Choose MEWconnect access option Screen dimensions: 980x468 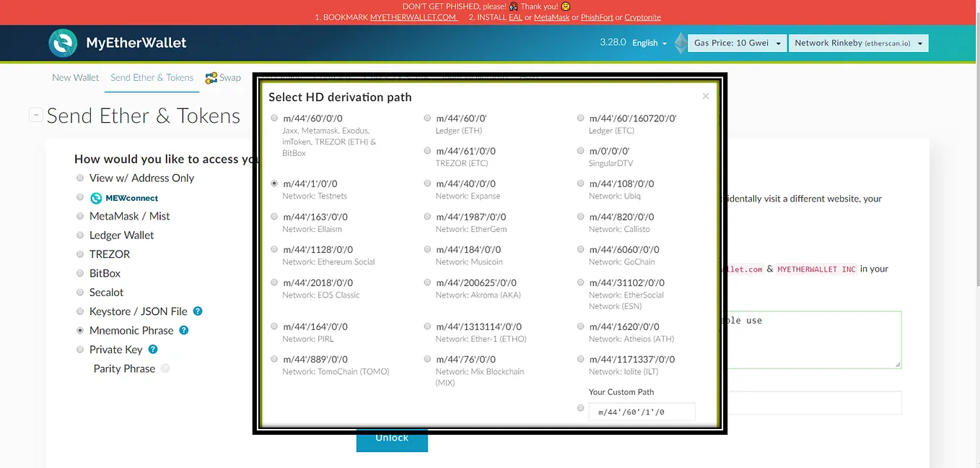pos(80,197)
